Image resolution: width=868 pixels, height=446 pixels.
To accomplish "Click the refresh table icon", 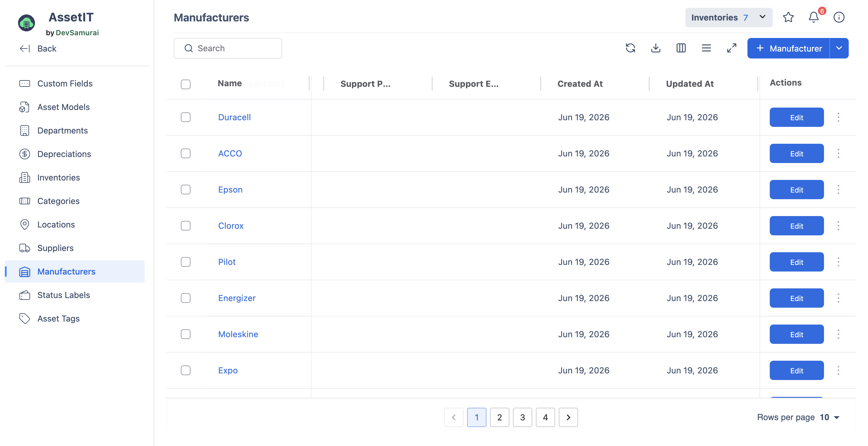I will click(x=631, y=48).
